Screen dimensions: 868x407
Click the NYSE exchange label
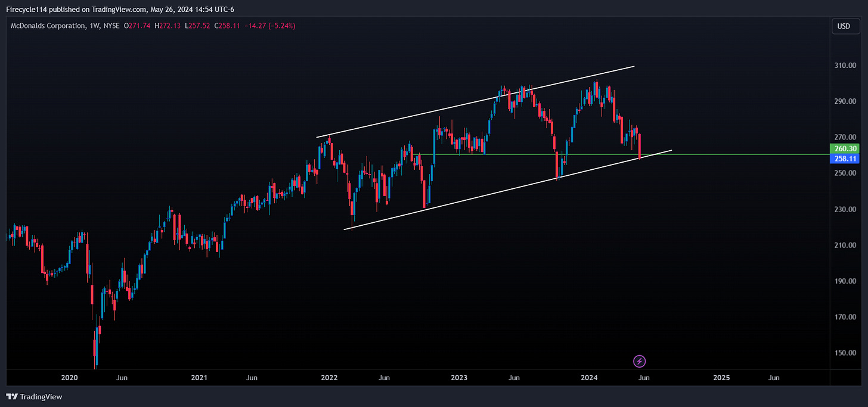click(112, 26)
